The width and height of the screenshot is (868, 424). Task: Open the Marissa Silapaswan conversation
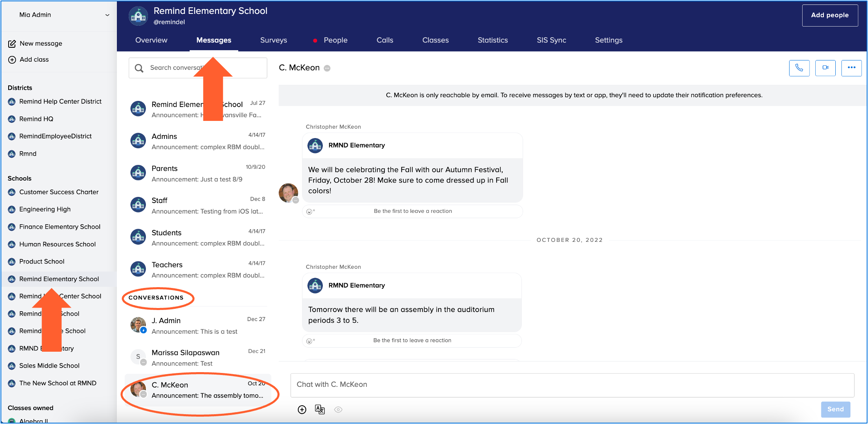tap(198, 357)
